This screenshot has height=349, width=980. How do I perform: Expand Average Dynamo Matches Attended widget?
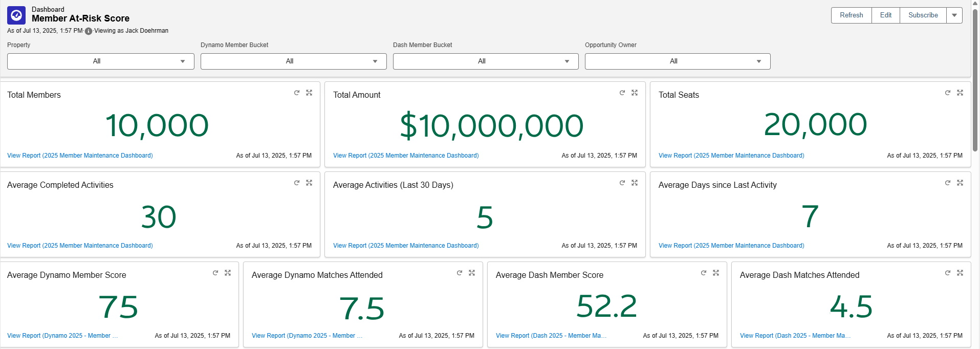(x=472, y=273)
